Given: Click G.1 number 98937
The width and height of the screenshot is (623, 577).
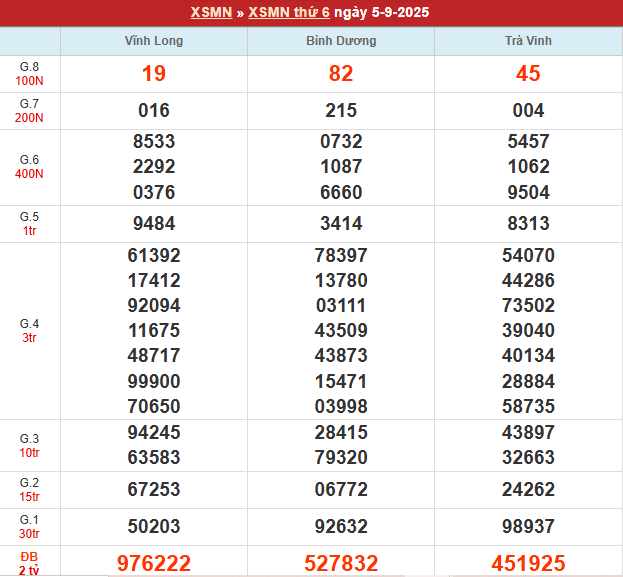Looking at the screenshot, I should [528, 527].
